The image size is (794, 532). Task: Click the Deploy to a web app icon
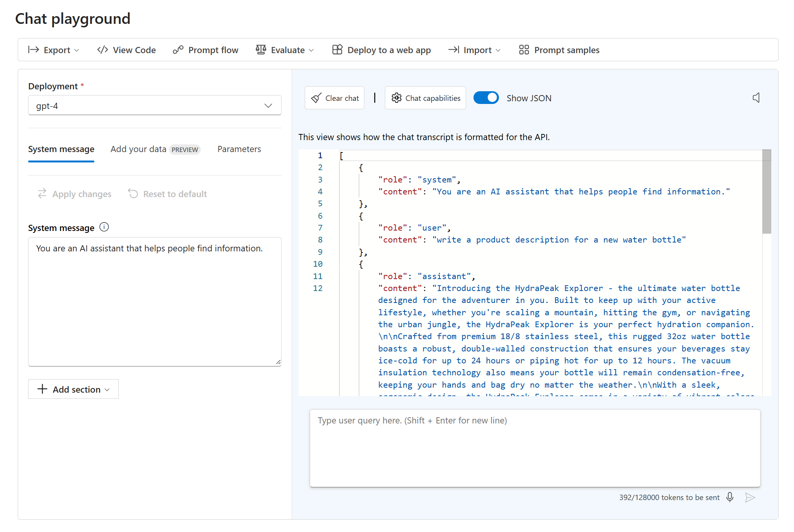337,50
